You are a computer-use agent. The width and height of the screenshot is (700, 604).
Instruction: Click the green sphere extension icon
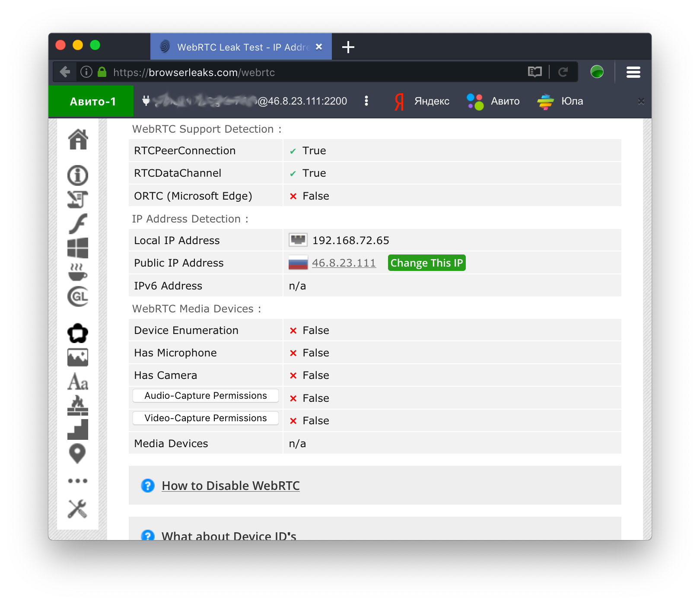click(597, 72)
